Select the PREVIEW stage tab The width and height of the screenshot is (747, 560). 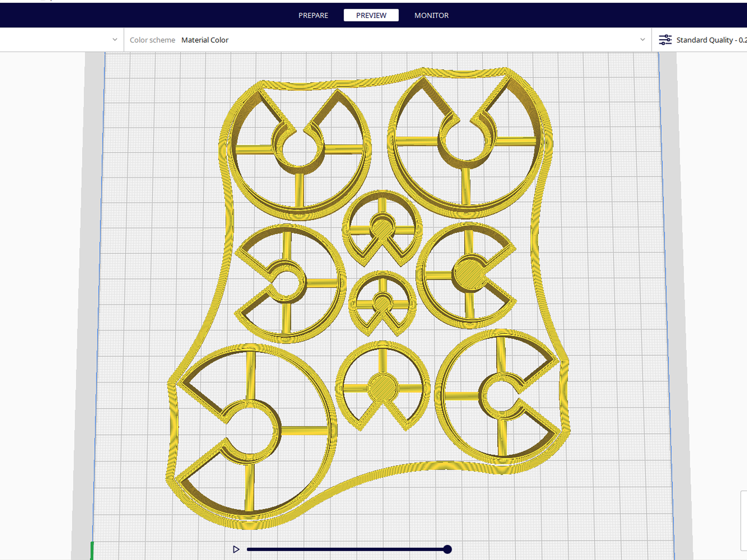[371, 15]
